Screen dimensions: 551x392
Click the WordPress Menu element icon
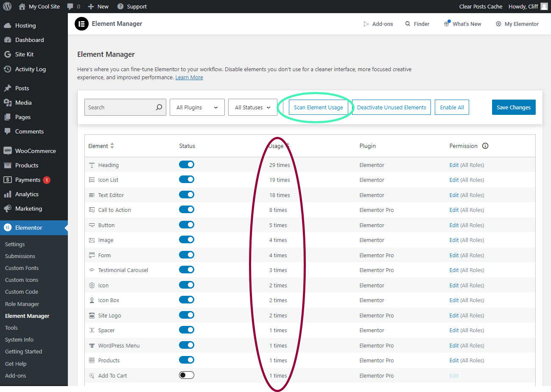point(92,346)
